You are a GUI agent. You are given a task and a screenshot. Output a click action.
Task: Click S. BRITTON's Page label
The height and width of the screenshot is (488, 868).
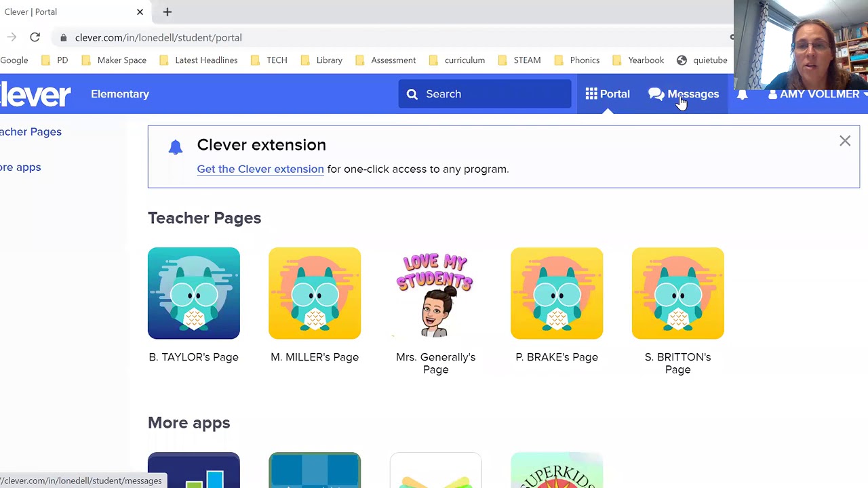[x=677, y=363]
